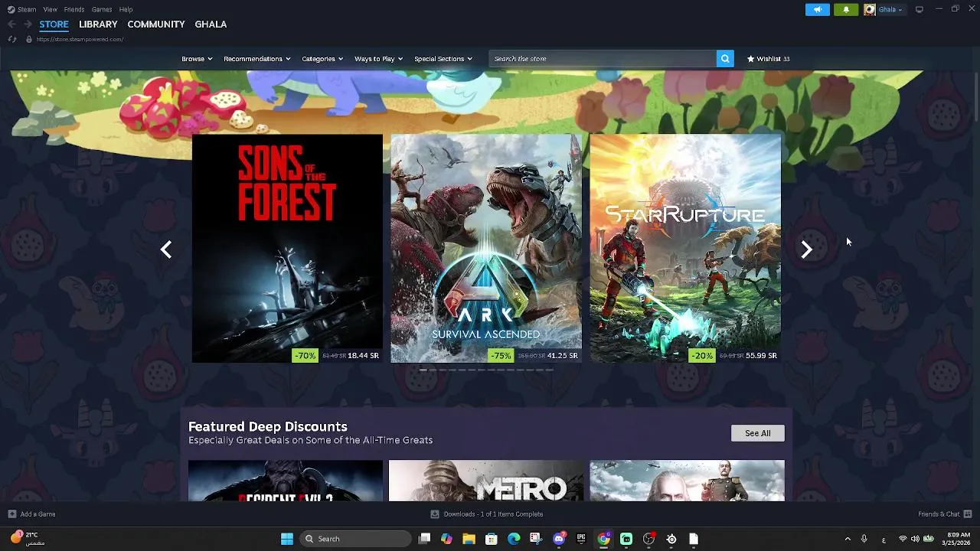Open the COMMUNITY tab

156,24
